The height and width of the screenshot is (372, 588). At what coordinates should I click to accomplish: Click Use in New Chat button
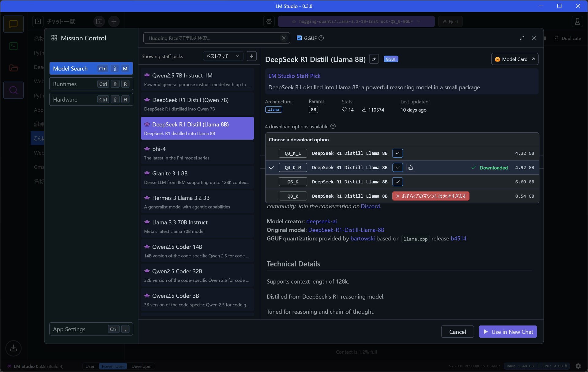pos(508,332)
